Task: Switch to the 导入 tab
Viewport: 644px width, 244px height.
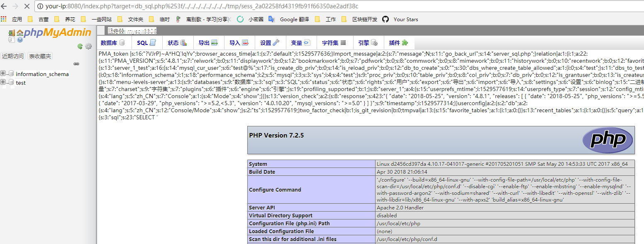Action: (x=239, y=43)
